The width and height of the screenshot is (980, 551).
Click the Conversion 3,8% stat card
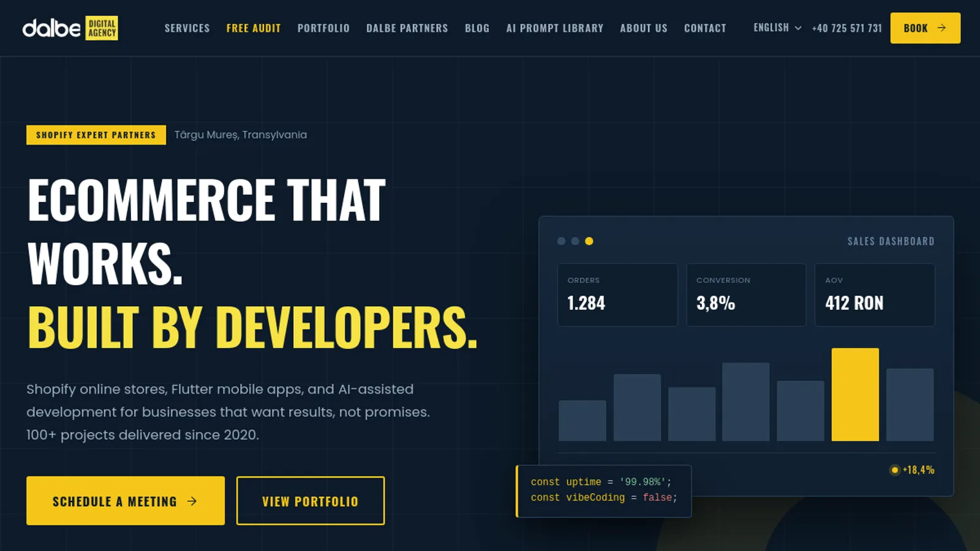[x=746, y=295]
